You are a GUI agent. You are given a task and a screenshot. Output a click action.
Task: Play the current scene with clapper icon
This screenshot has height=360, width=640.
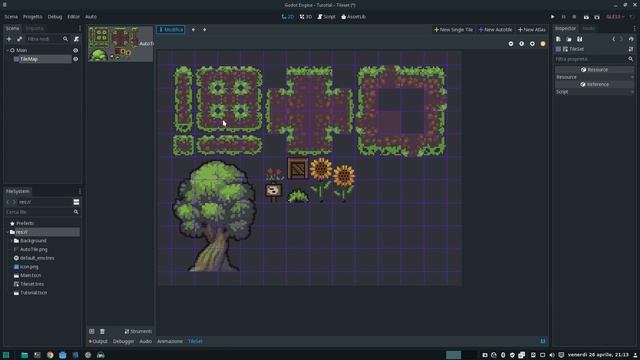coord(586,17)
